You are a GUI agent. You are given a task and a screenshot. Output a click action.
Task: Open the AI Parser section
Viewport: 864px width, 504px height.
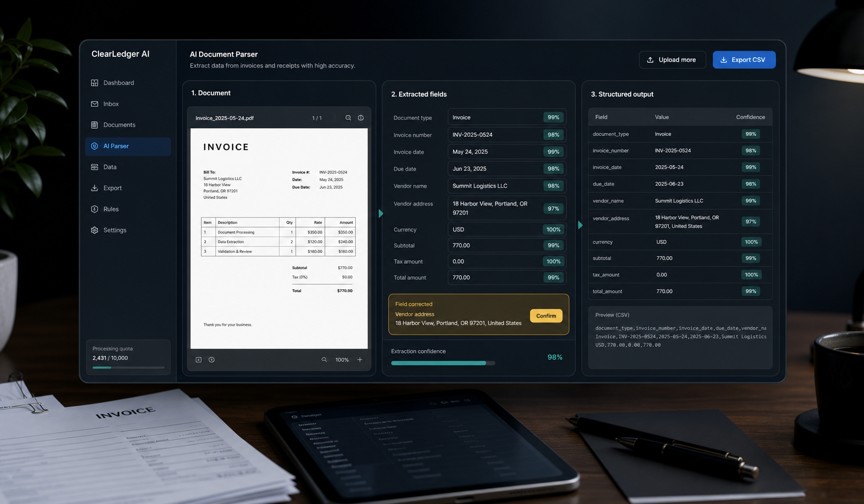click(128, 146)
